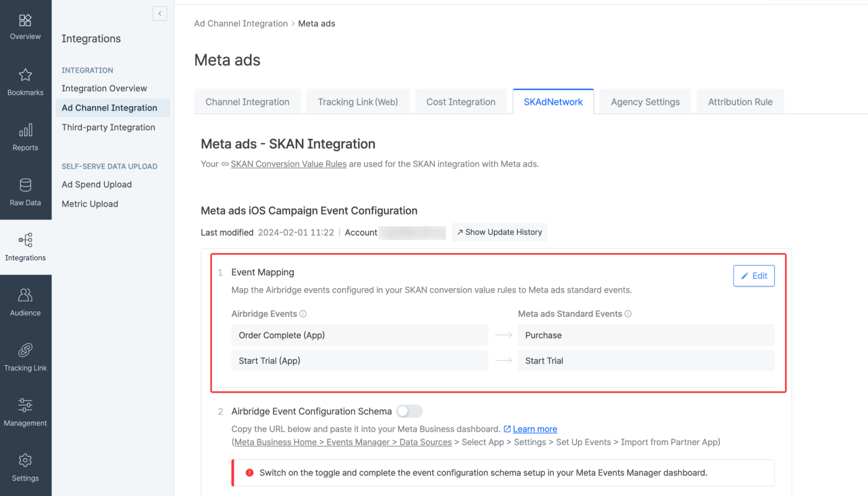
Task: Click the Purchase standard event field
Action: click(x=646, y=335)
